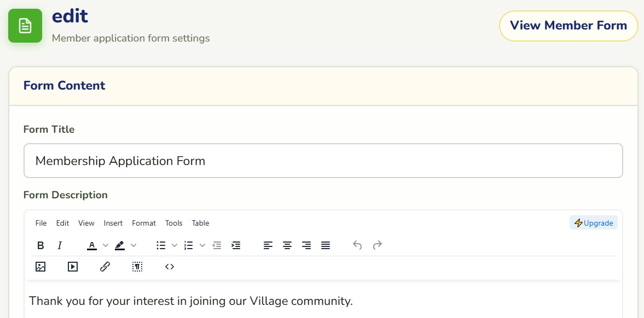Screen dimensions: 644x318
Task: Insert media using the play icon
Action: 73,267
